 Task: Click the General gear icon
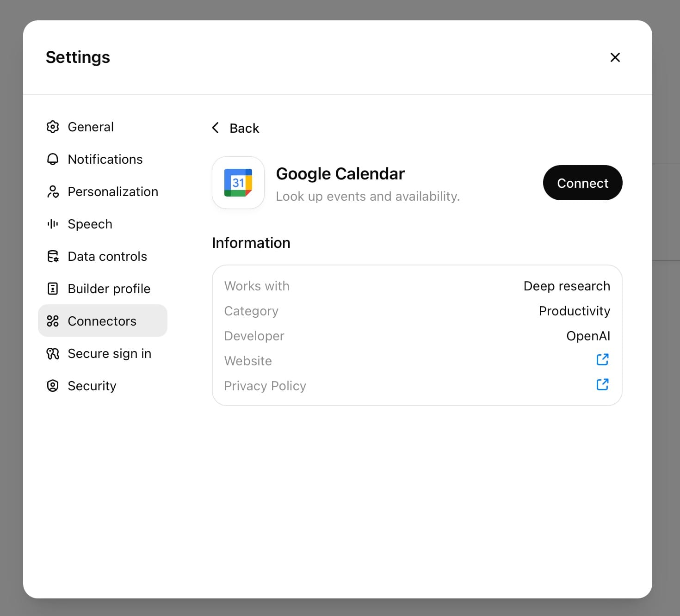click(x=53, y=127)
